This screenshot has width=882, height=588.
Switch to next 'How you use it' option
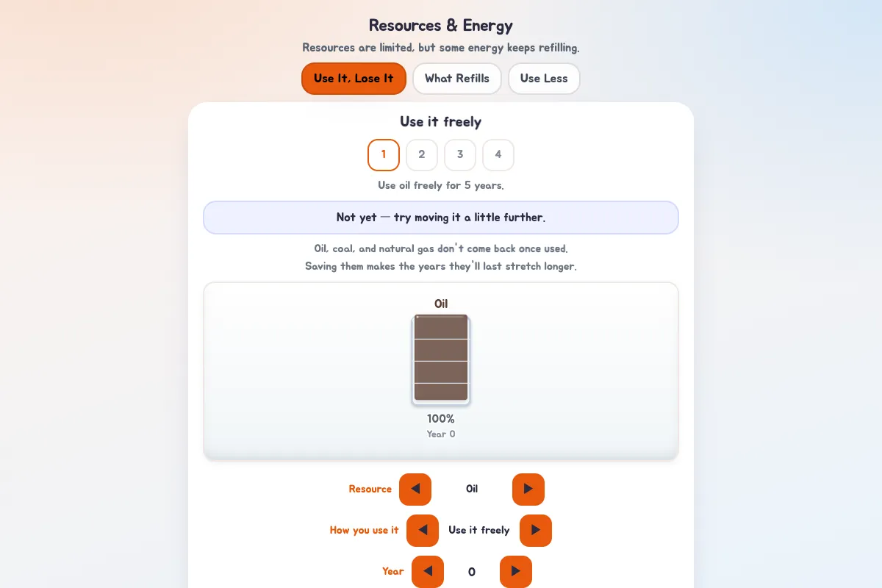point(536,531)
